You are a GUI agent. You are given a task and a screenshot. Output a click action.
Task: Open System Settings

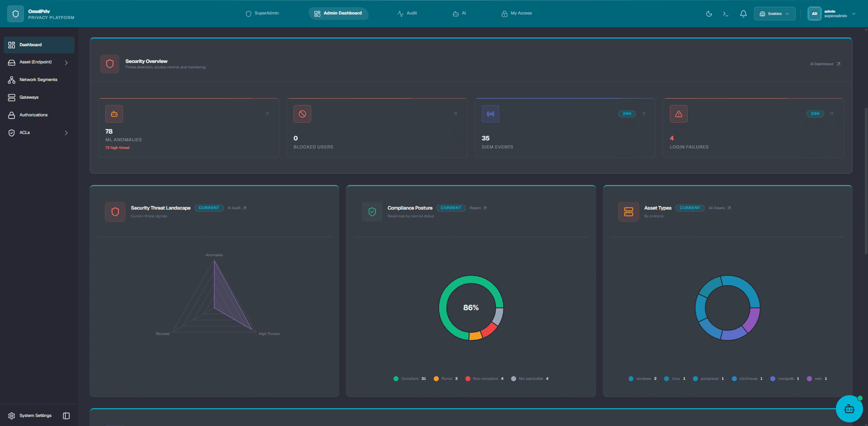[30, 416]
